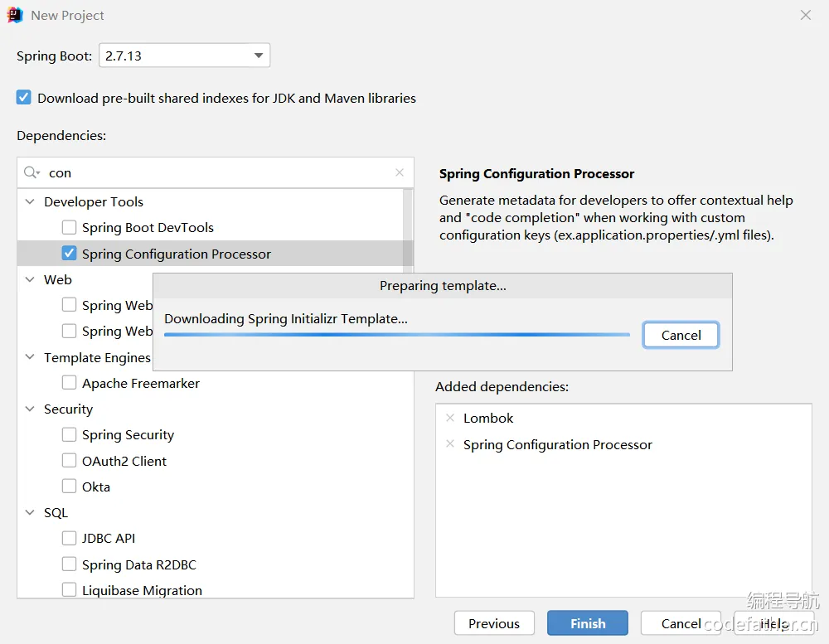Click the IntelliJ IDEA logo icon
The width and height of the screenshot is (829, 644).
(15, 15)
